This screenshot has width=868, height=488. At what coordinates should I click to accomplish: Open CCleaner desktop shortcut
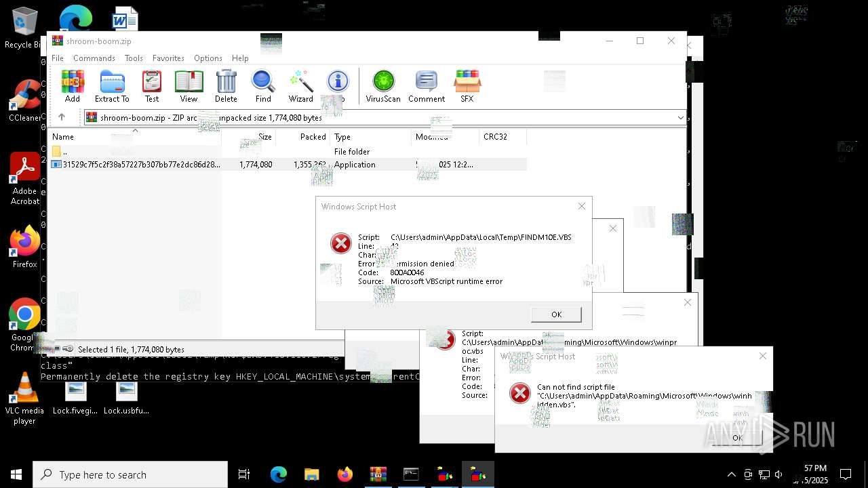[24, 102]
